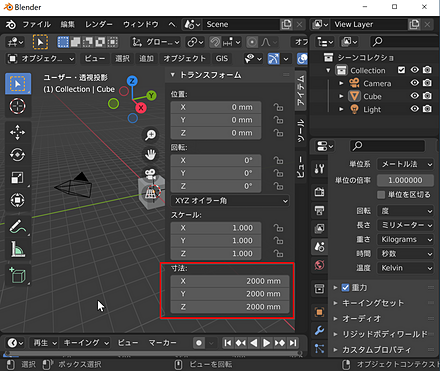The width and height of the screenshot is (440, 371).
Task: Collapse the トランスフォーム panel
Action: [173, 75]
